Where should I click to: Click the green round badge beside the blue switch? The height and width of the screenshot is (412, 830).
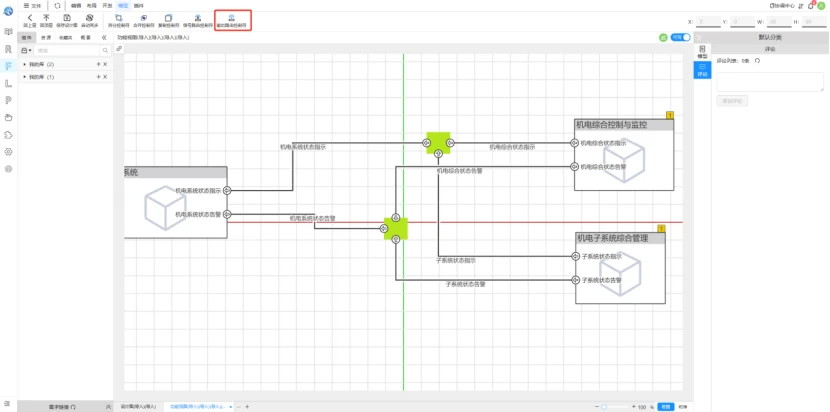[663, 38]
